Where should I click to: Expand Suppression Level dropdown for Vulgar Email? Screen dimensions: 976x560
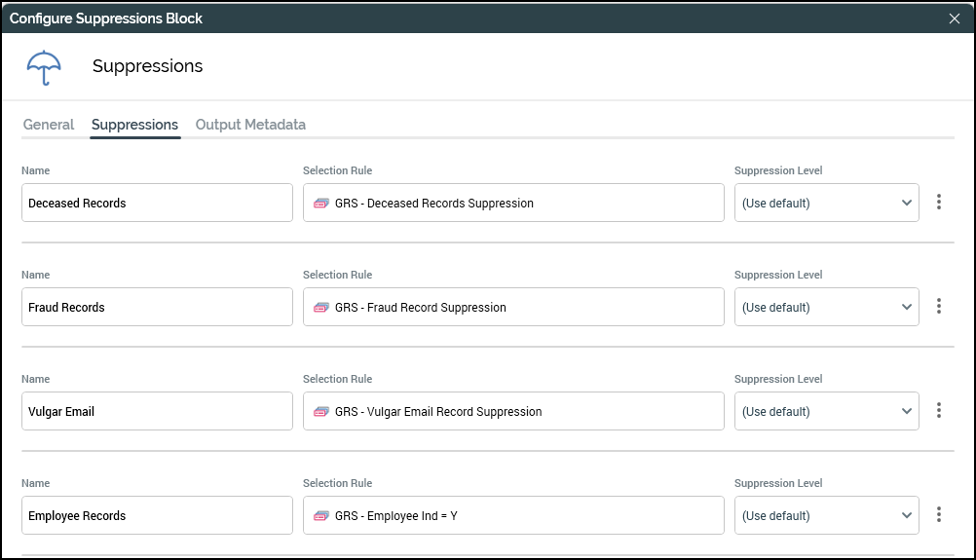826,412
